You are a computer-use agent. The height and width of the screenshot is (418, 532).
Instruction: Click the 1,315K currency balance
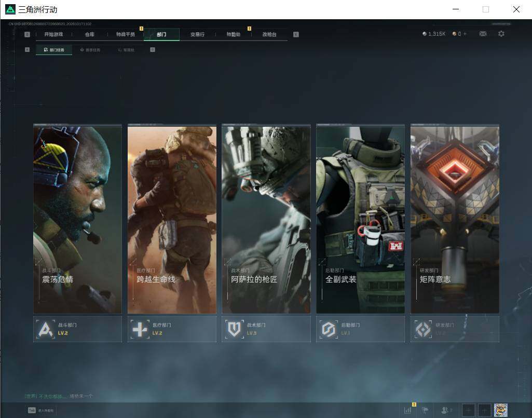click(x=436, y=34)
